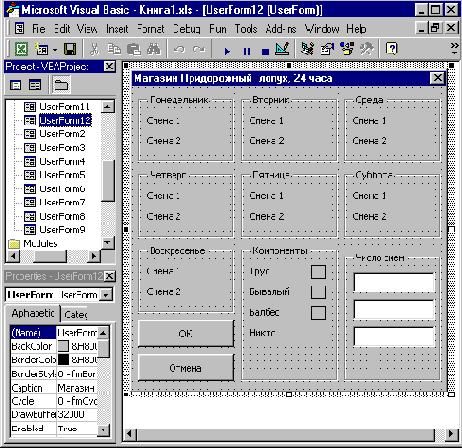Click the Toggle Folders icon in the Project pane
This screenshot has width=462, height=448.
coord(61,85)
